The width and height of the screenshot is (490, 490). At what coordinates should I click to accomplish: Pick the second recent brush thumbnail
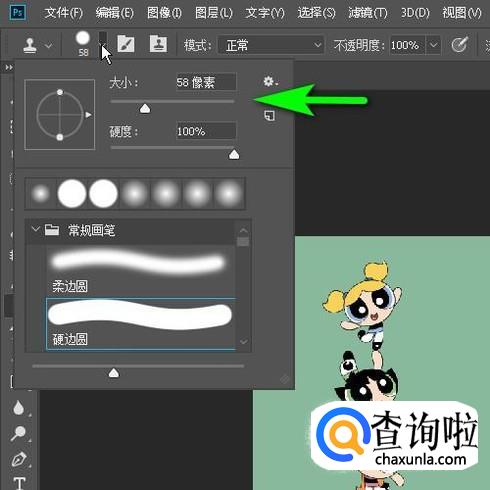point(72,194)
